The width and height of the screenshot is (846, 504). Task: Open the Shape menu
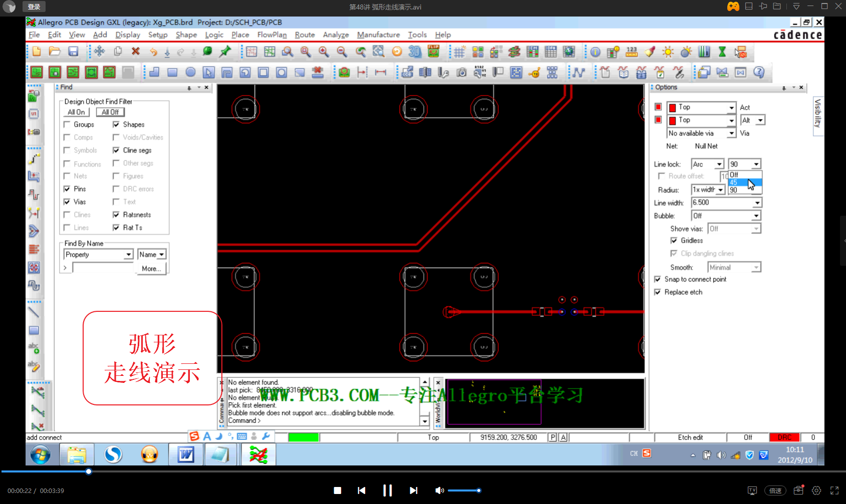coord(186,35)
